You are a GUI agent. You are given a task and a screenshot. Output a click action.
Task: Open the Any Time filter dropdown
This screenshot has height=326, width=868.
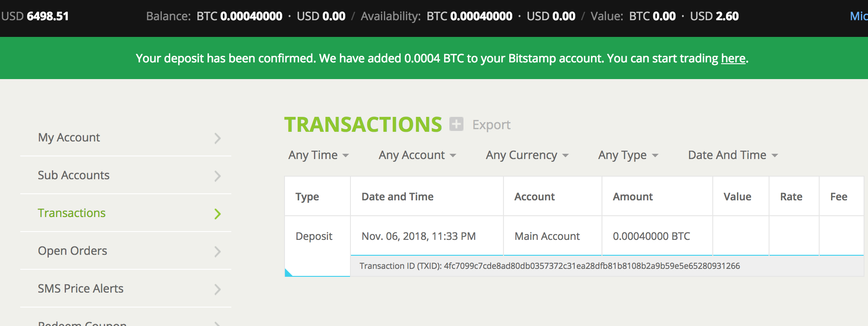[x=319, y=155]
